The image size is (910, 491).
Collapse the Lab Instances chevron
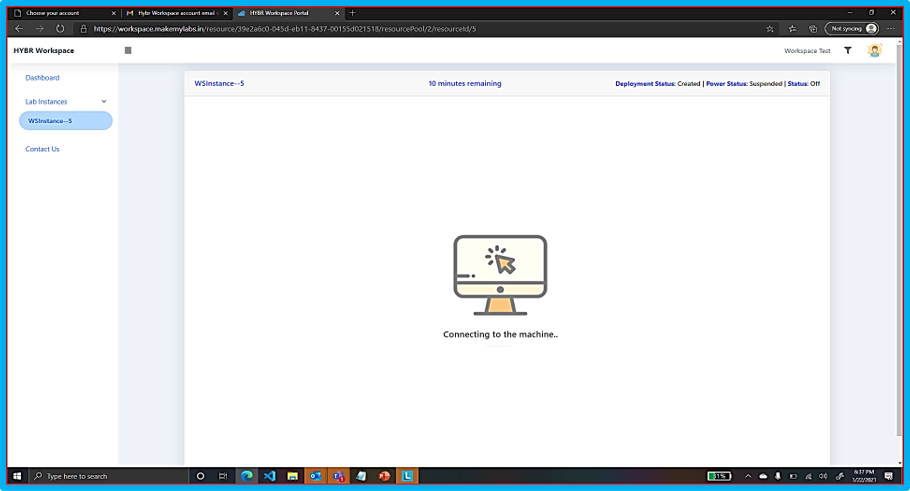104,102
